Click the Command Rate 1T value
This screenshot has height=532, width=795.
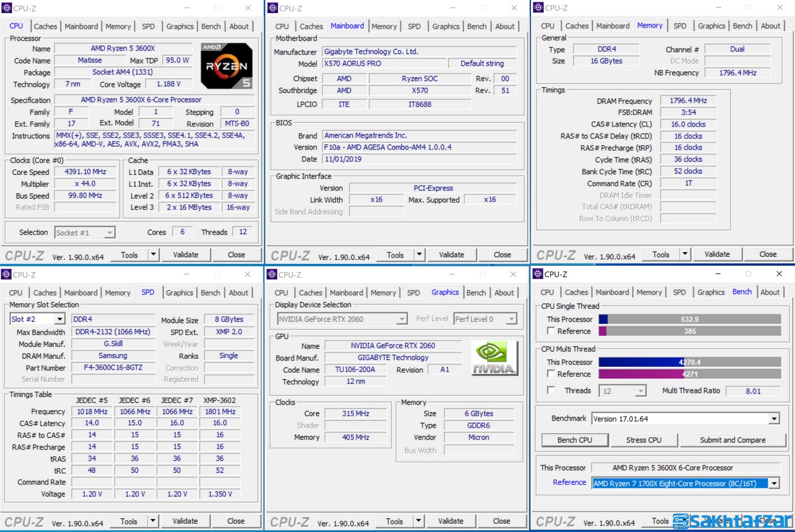coord(688,183)
